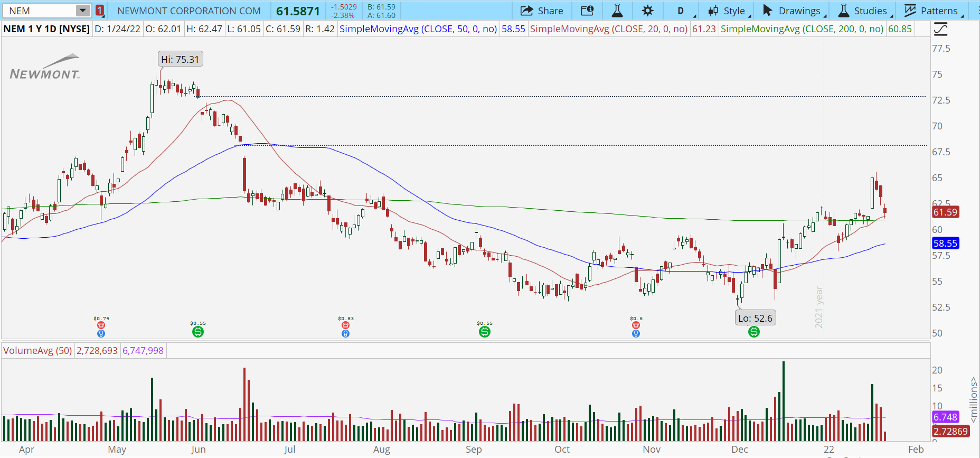Click the curved-line icon above the price axis
The image size is (980, 458).
click(940, 29)
